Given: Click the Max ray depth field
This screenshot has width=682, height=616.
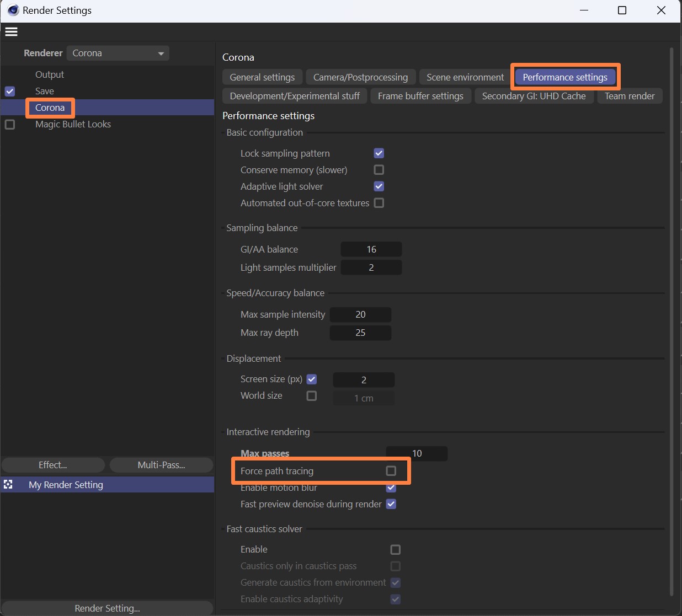Looking at the screenshot, I should [x=360, y=333].
